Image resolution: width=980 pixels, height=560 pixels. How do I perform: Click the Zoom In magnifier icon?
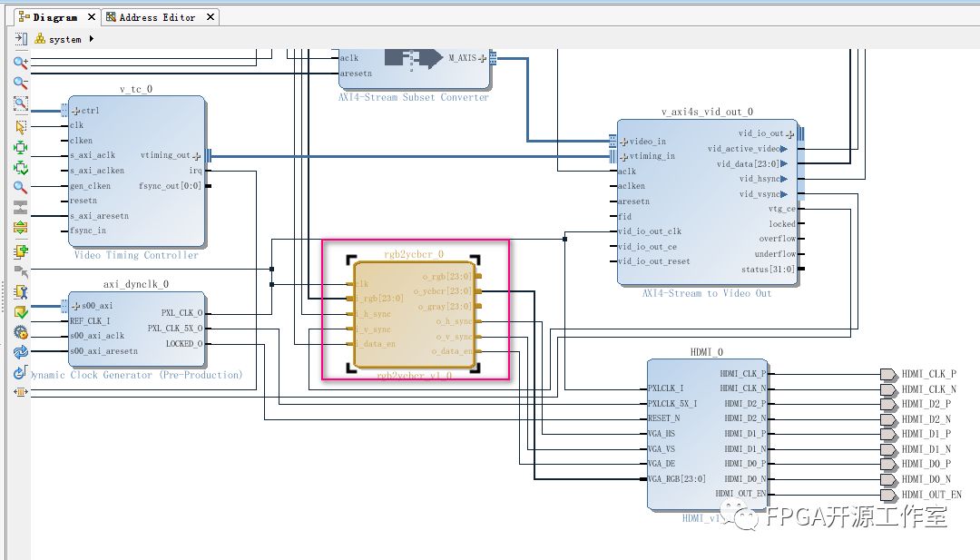20,63
